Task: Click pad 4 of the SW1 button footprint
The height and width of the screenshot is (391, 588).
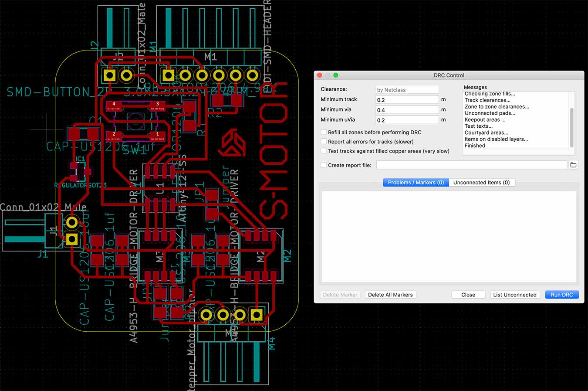Action: pyautogui.click(x=114, y=105)
